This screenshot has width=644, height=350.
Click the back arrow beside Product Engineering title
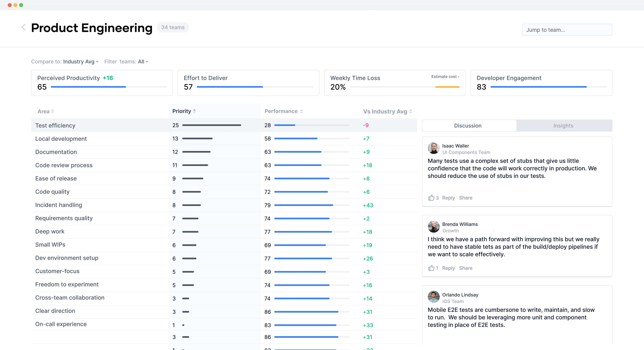(23, 27)
